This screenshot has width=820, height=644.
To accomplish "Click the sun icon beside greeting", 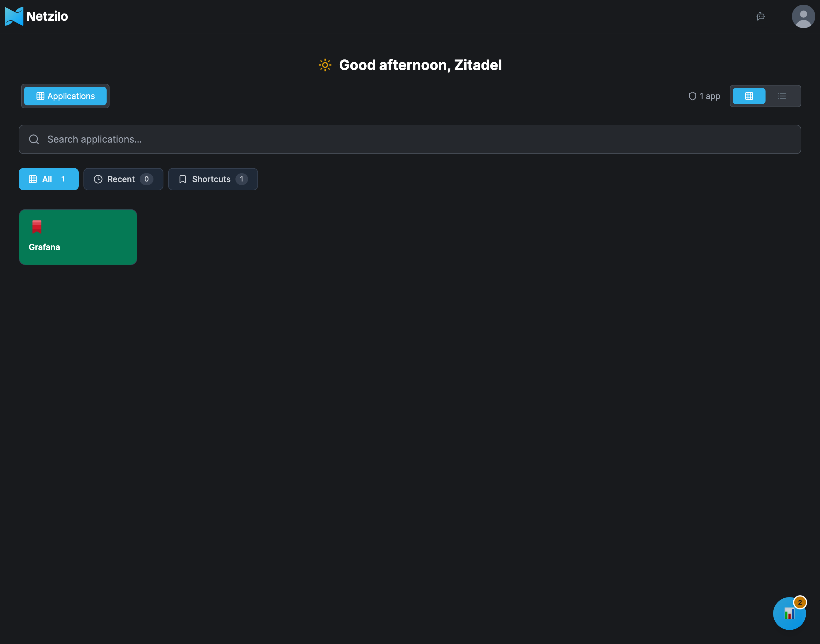I will [x=325, y=65].
